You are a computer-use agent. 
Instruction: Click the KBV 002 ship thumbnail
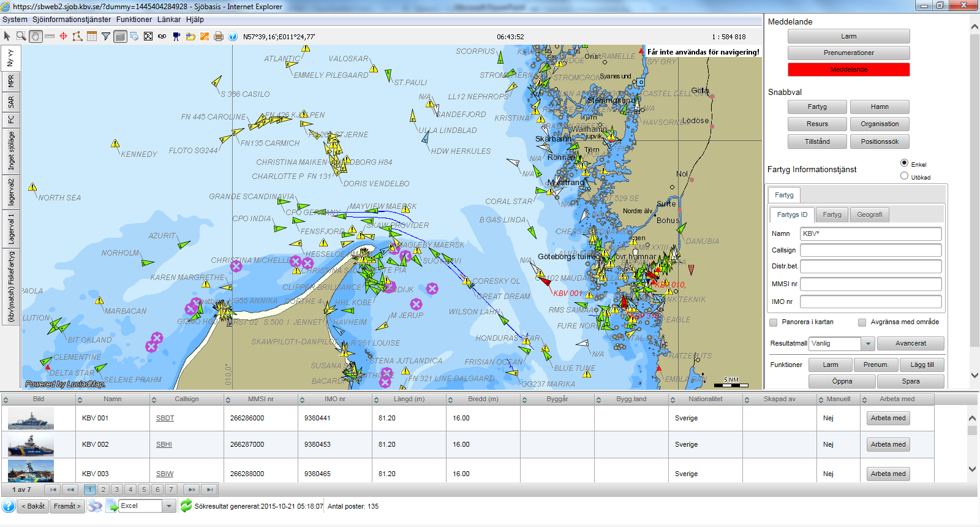click(x=31, y=445)
